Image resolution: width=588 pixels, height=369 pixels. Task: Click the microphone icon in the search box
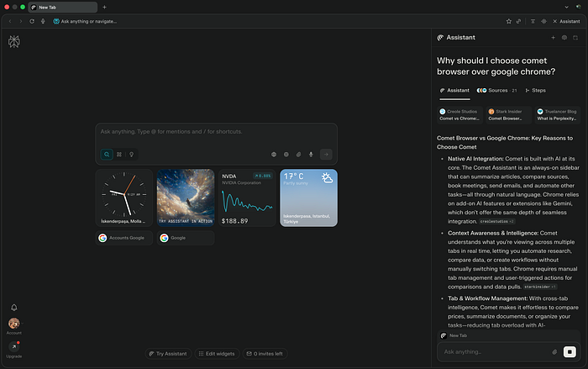311,155
